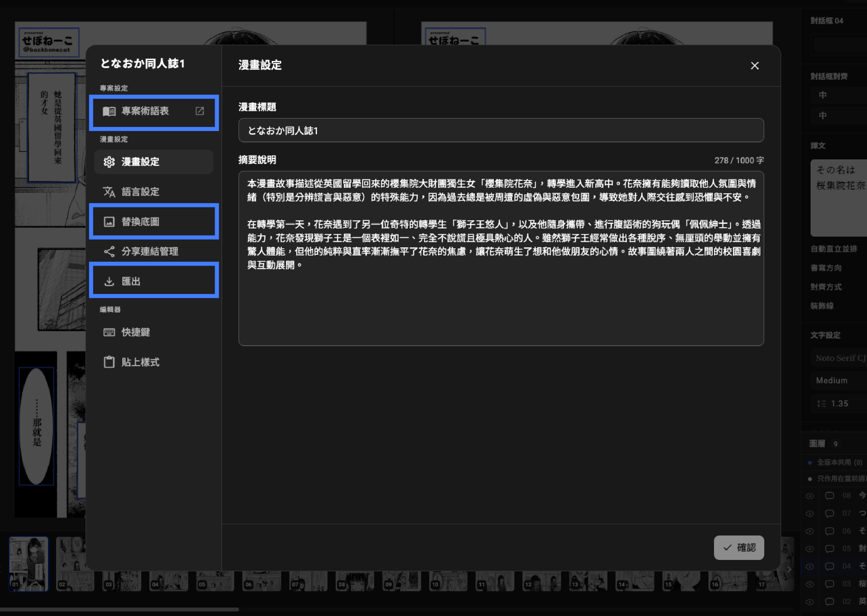
Task: Open 快捷鍵 keyboard shortcuts settings
Action: [154, 332]
